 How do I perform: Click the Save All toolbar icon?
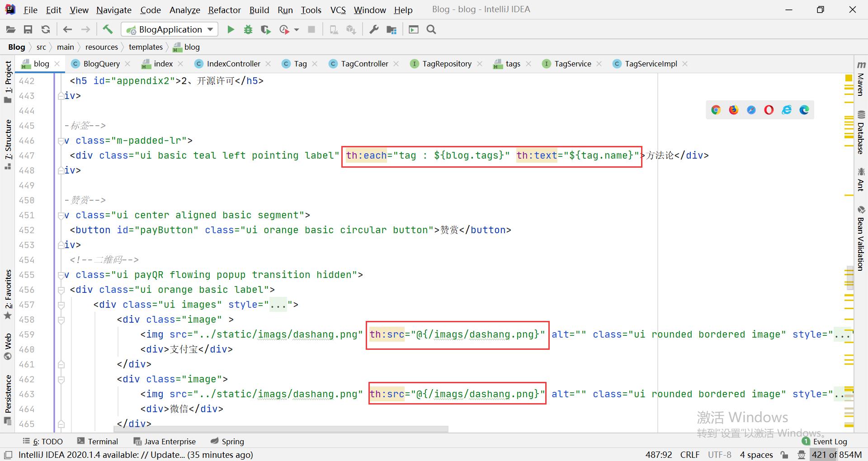[x=28, y=29]
